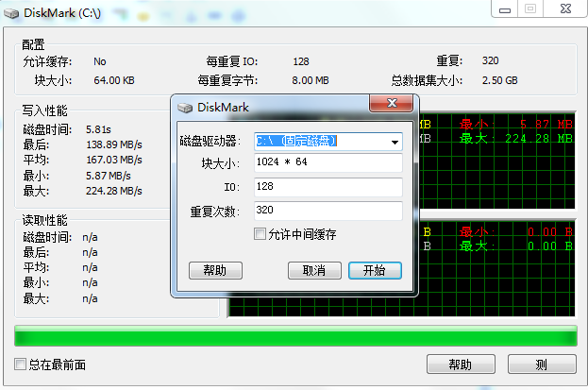Close the DiskMark (C:\) main window
Screen dimensions: 588x390
tap(565, 9)
